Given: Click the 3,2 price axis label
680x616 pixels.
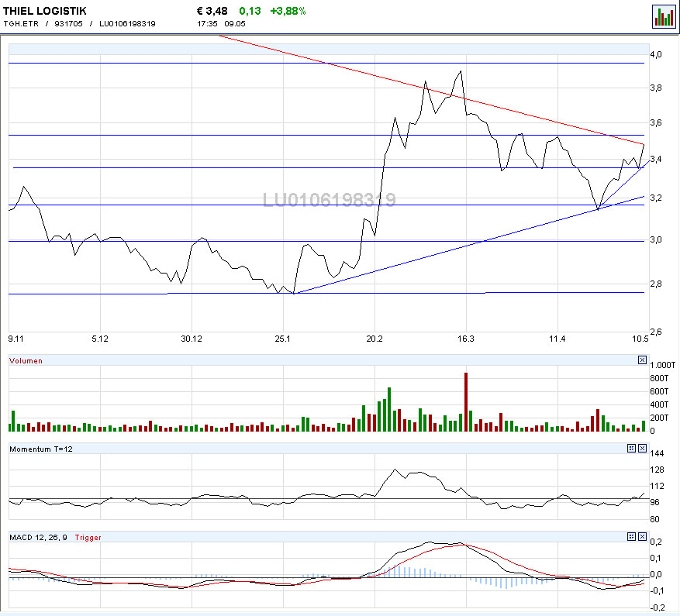Looking at the screenshot, I should [656, 198].
